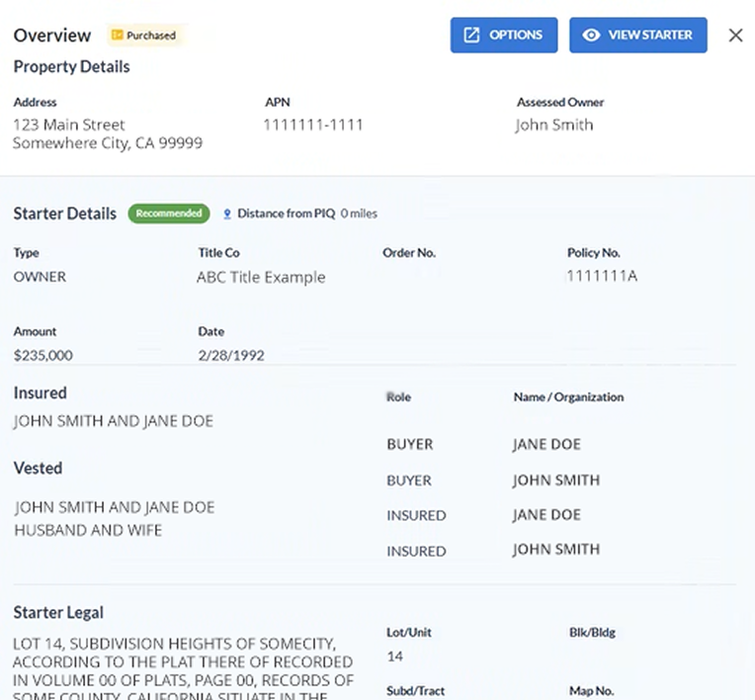Click the external-link icon on the Options button
Screen dimensions: 755x700
pyautogui.click(x=471, y=35)
